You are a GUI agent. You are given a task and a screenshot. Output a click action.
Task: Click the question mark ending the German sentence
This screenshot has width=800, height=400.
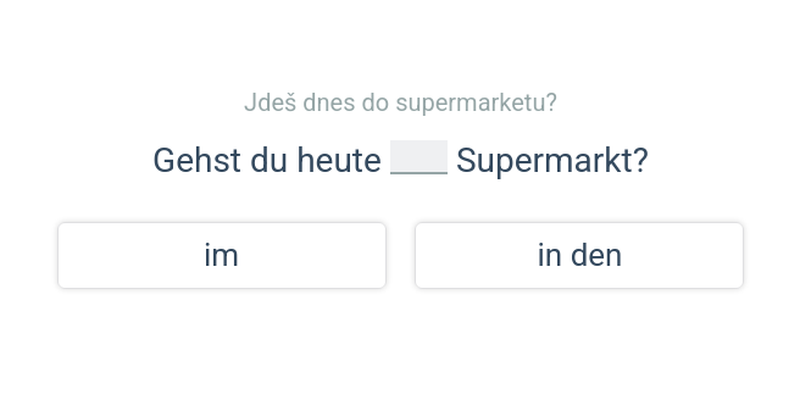point(640,161)
